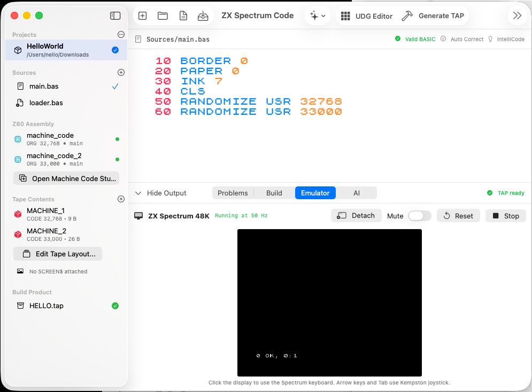Add tape content with plus icon
This screenshot has width=532, height=392.
(121, 199)
